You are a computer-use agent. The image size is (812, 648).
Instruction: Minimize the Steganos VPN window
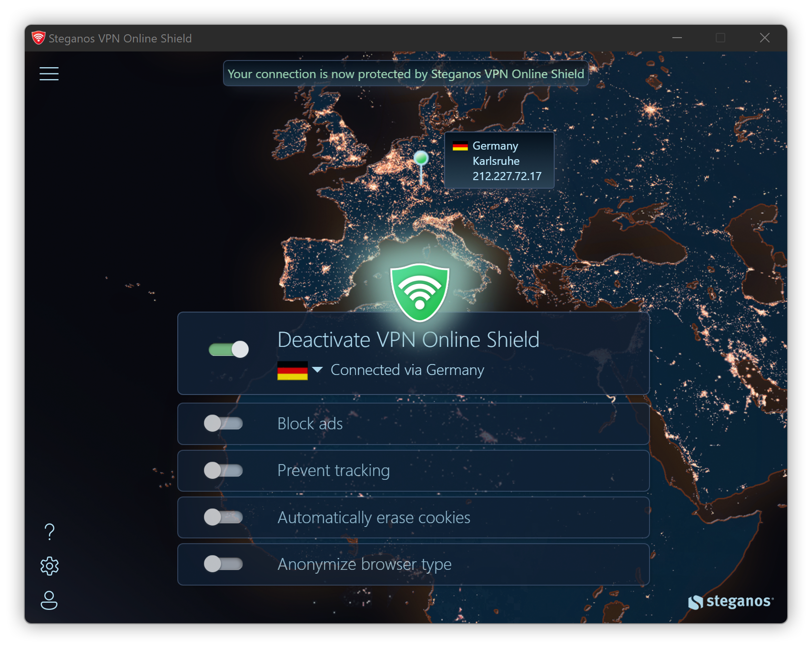677,38
